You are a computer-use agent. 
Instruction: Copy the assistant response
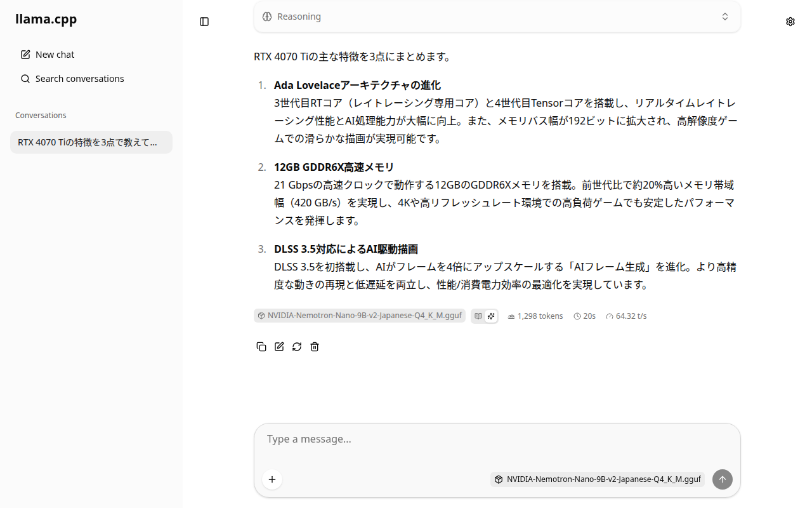point(261,347)
